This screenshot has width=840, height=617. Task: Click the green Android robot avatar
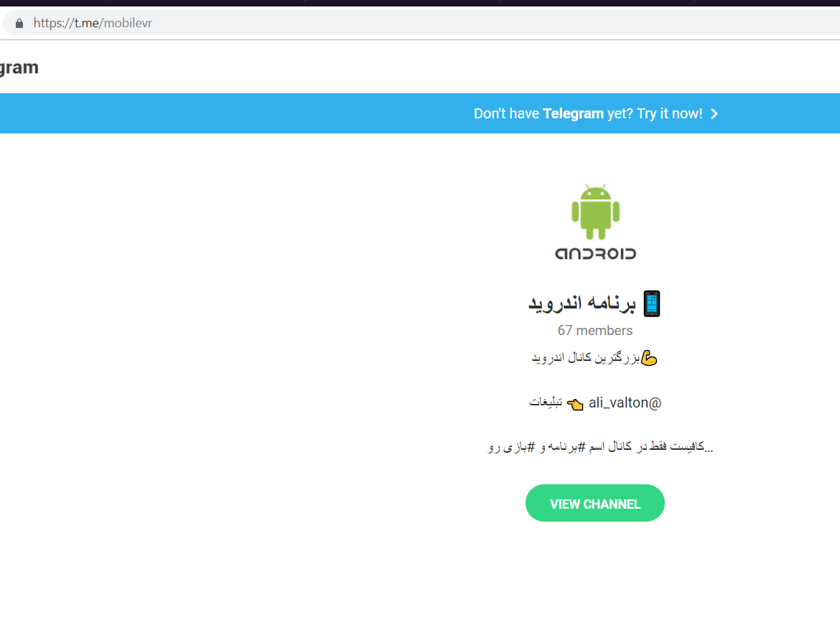595,212
